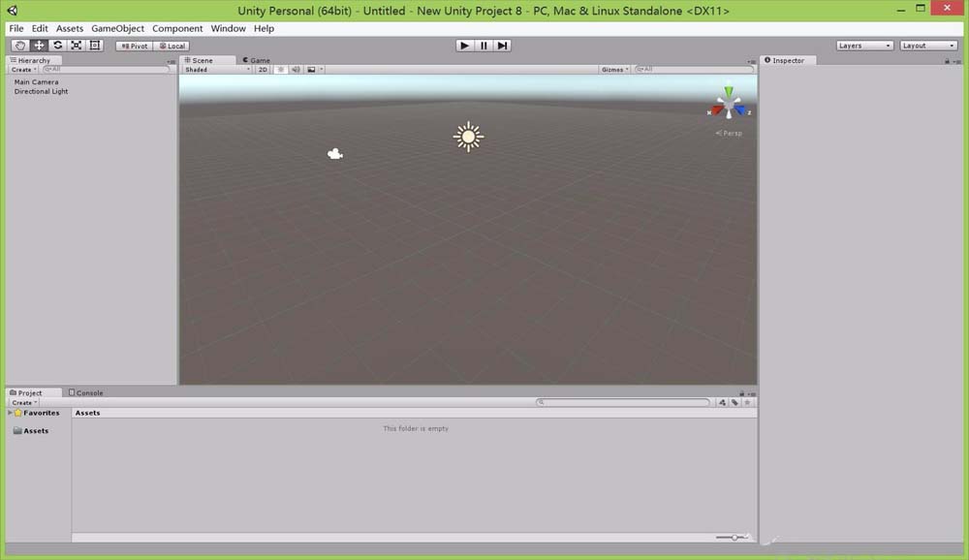969x560 pixels.
Task: Toggle Pivot/Center handle position
Action: tap(134, 46)
